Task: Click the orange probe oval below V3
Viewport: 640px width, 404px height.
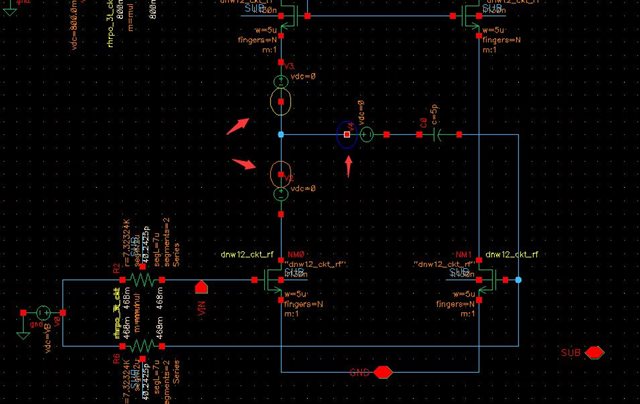Action: click(281, 101)
